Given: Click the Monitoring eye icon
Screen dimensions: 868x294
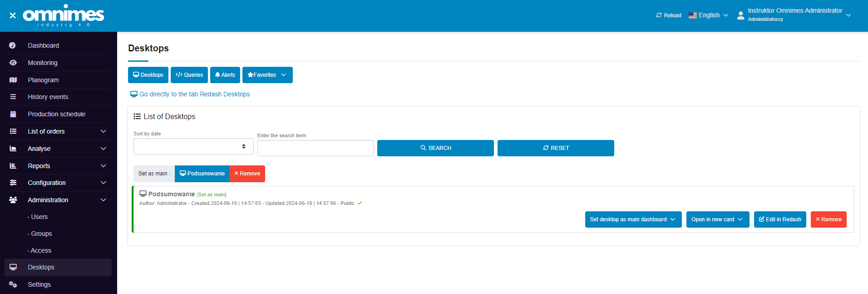Looking at the screenshot, I should point(13,63).
